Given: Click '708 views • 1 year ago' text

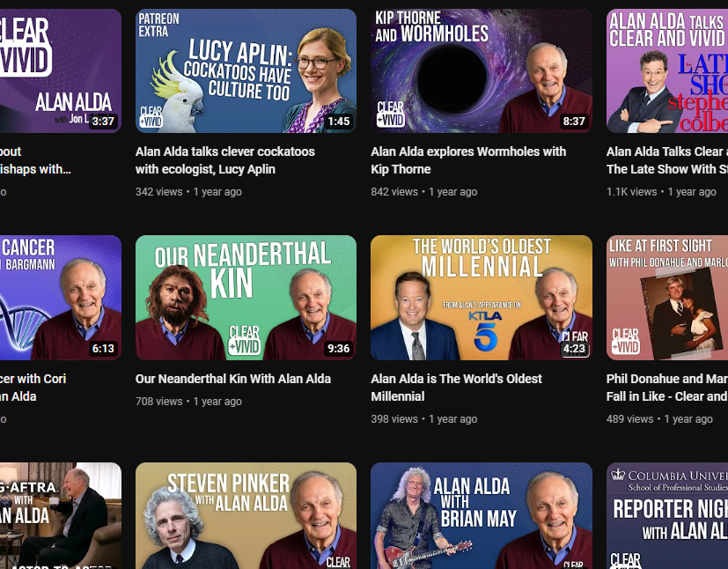Looking at the screenshot, I should [x=188, y=402].
